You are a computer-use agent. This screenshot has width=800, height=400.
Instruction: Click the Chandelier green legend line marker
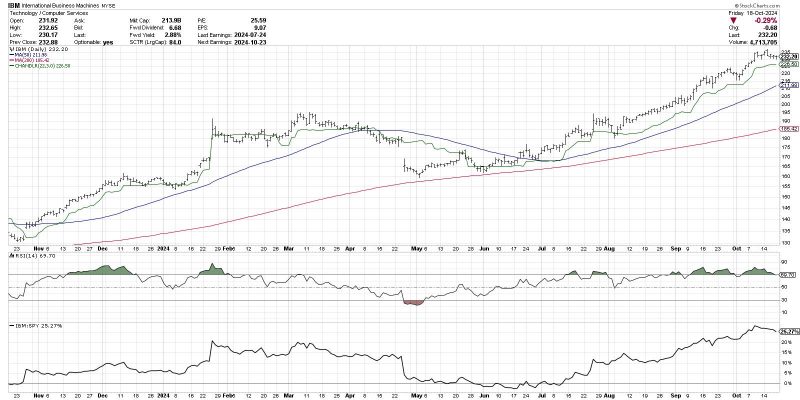[11, 66]
